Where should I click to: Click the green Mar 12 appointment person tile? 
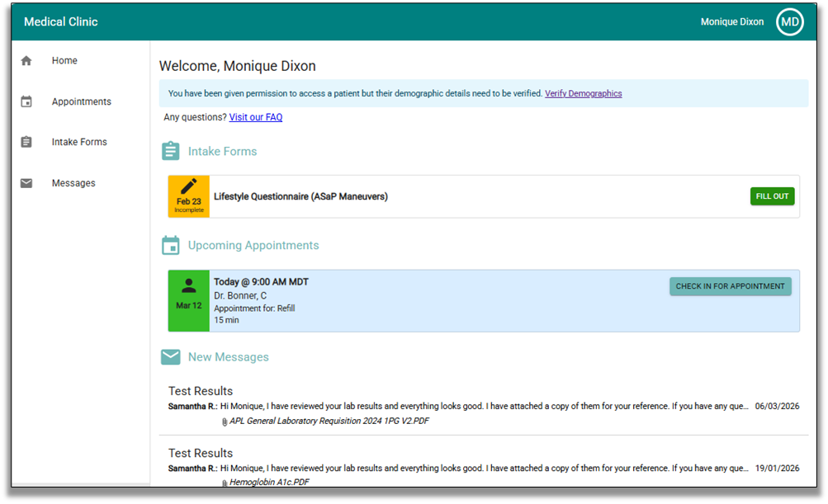click(x=188, y=300)
